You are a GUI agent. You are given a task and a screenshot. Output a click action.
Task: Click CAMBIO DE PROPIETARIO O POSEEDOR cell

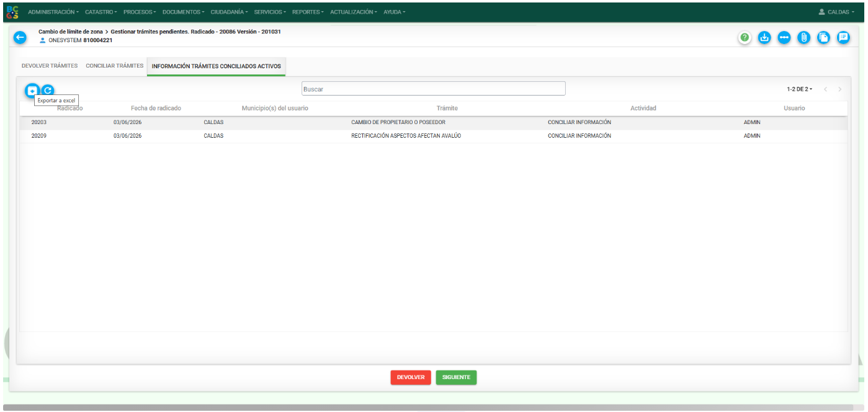(x=398, y=122)
